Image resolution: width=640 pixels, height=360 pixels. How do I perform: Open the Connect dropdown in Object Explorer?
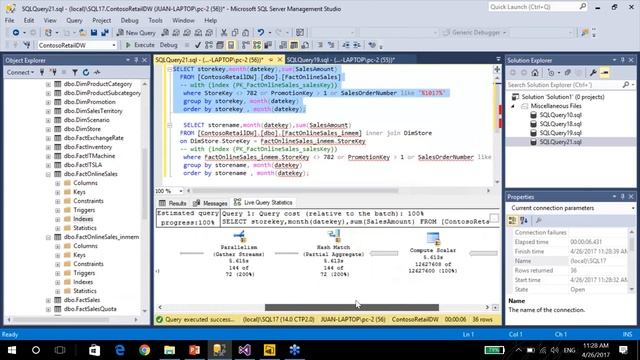(x=20, y=72)
